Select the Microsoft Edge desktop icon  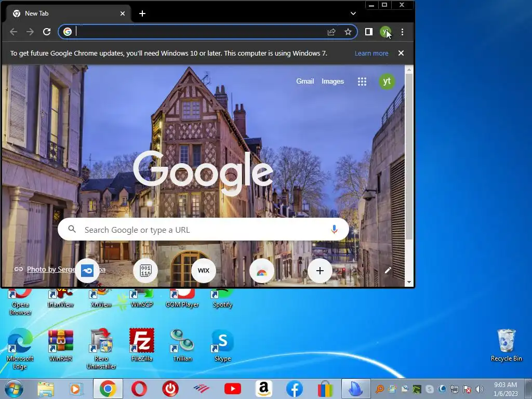(x=20, y=349)
